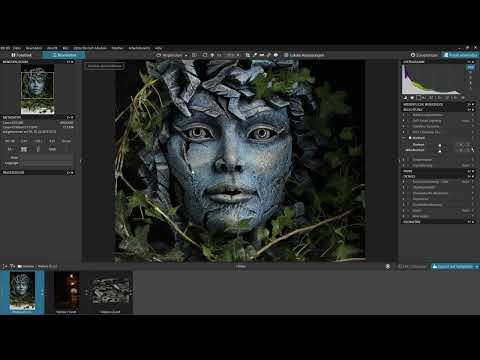480x360 pixels.
Task: Click the fit-to-screen zoom icon
Action: coord(205,55)
